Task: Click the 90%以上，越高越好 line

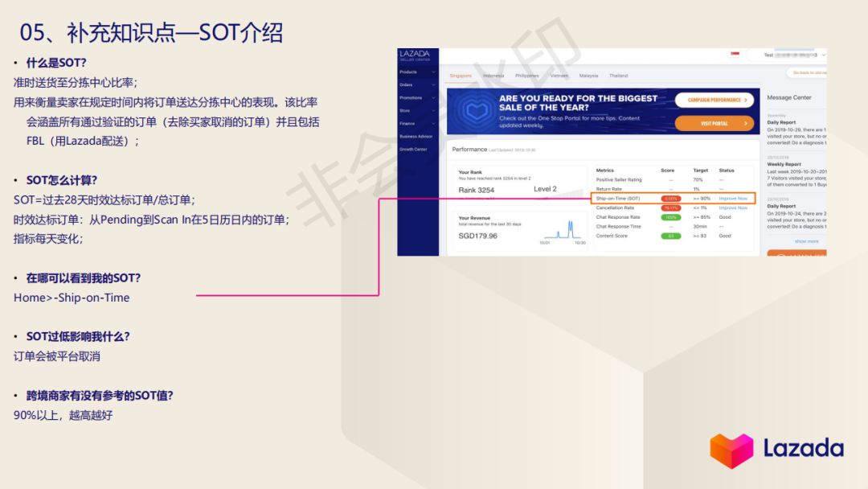Action: (x=63, y=415)
